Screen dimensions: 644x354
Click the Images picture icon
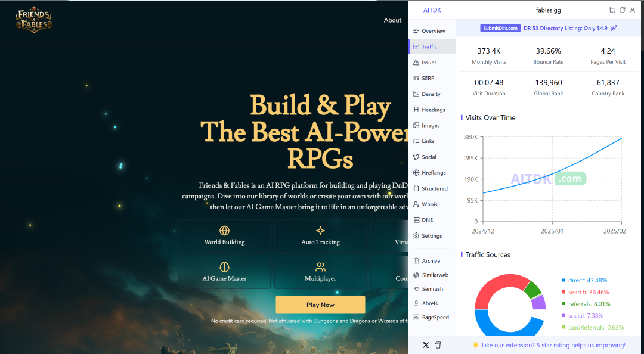416,125
